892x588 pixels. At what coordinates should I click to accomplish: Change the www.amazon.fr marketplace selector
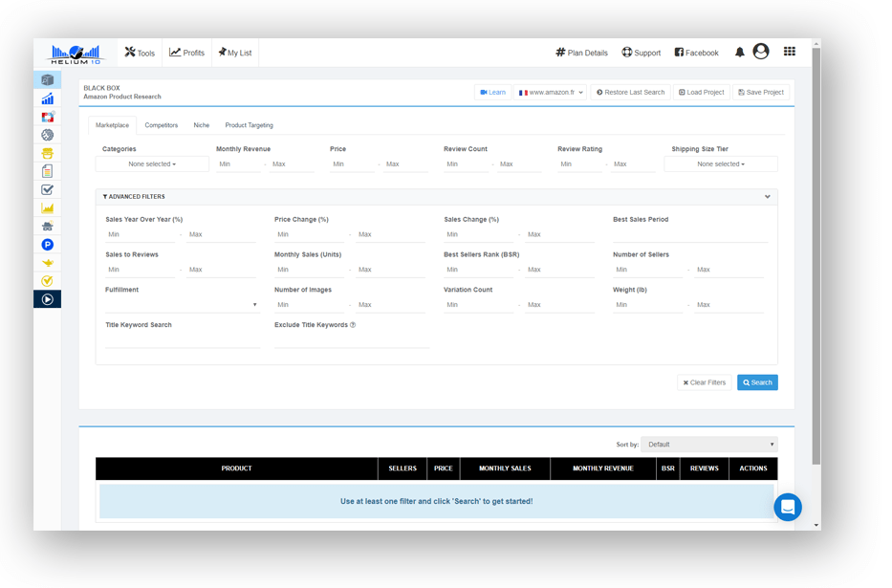coord(551,93)
